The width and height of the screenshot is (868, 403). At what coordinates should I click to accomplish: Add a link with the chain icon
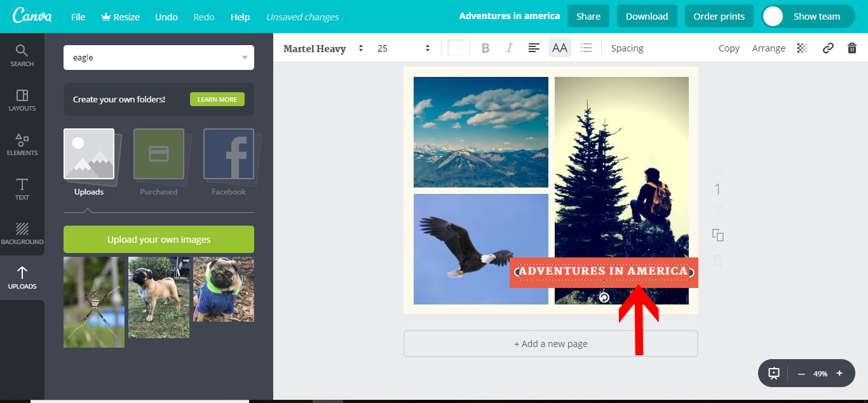tap(827, 48)
